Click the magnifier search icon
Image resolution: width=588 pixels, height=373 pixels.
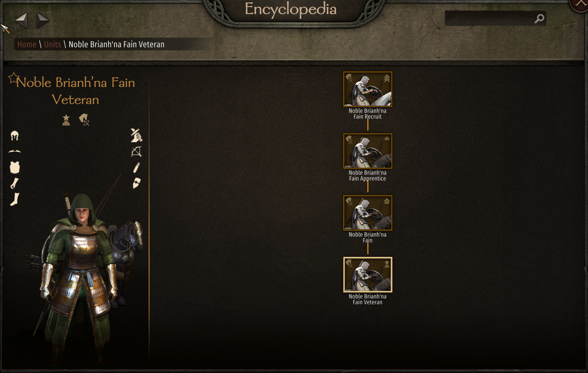click(539, 19)
